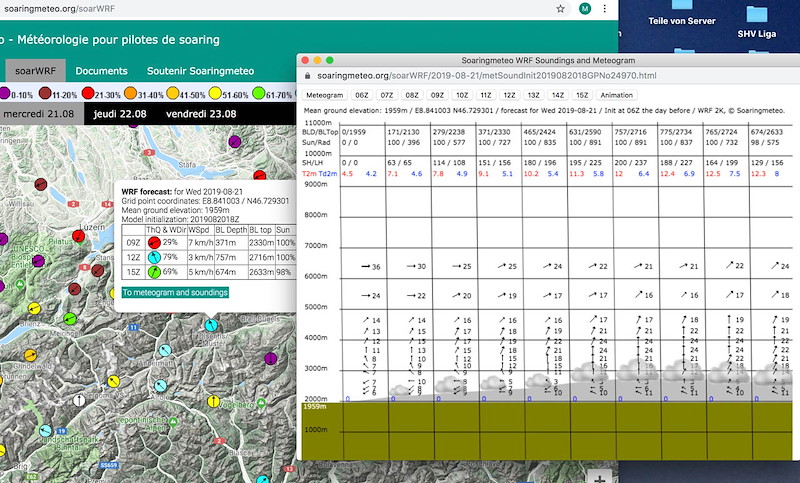This screenshot has height=483, width=800.
Task: Open the Soutenir Soaringmeteo menu item
Action: (x=201, y=71)
